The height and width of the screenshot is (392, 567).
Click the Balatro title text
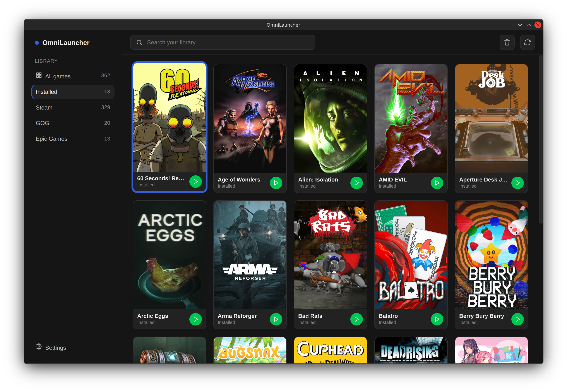tap(388, 316)
